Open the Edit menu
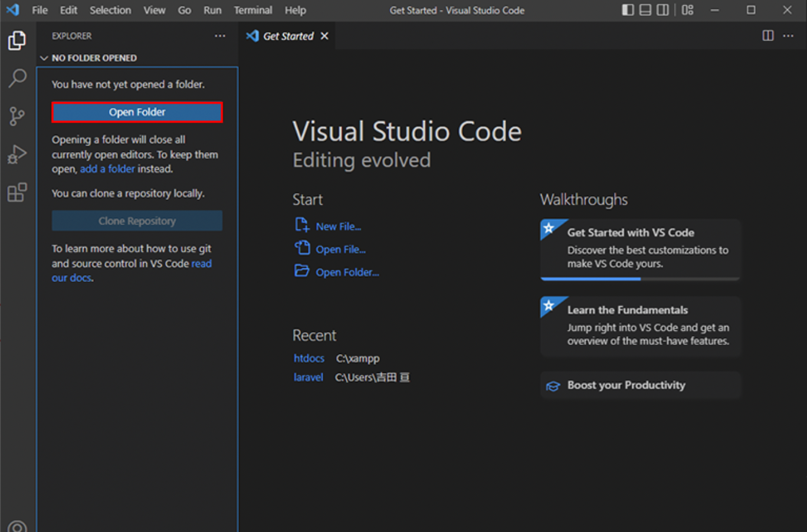 click(68, 10)
